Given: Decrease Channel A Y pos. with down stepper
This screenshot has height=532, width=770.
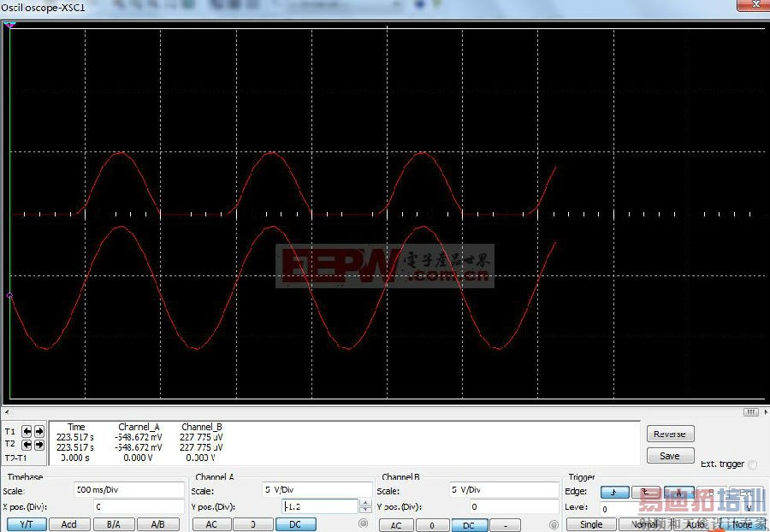Looking at the screenshot, I should (x=366, y=510).
